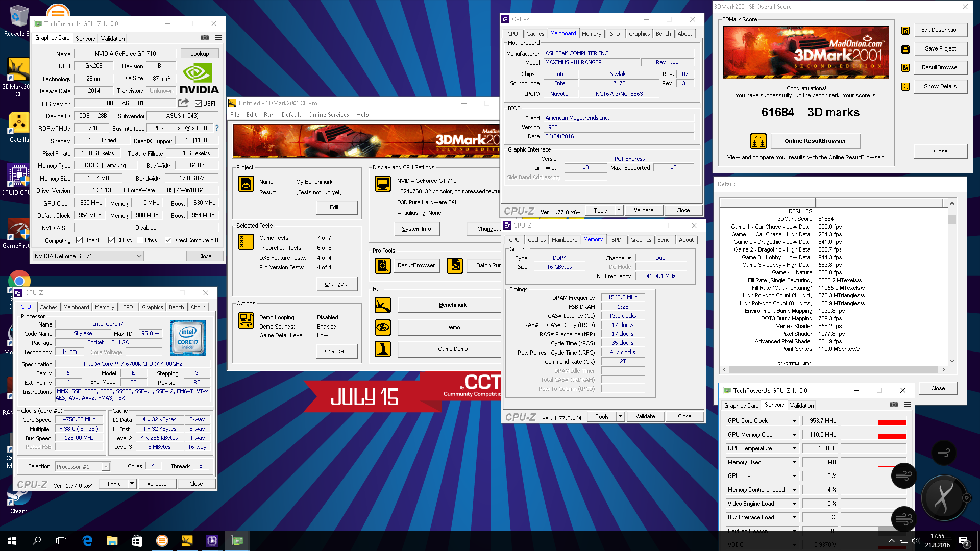Click the Lookup button in GPU-Z
Screen dimensions: 980x551
[x=200, y=54]
